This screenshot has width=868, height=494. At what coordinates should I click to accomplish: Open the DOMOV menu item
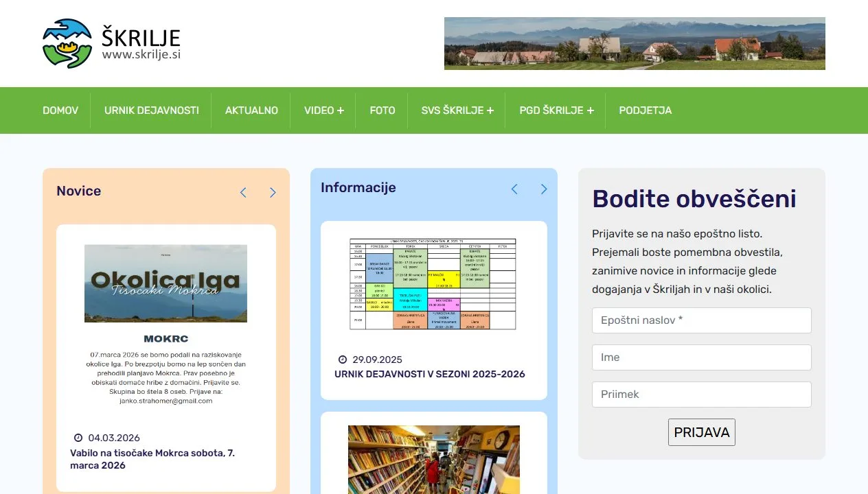(60, 110)
